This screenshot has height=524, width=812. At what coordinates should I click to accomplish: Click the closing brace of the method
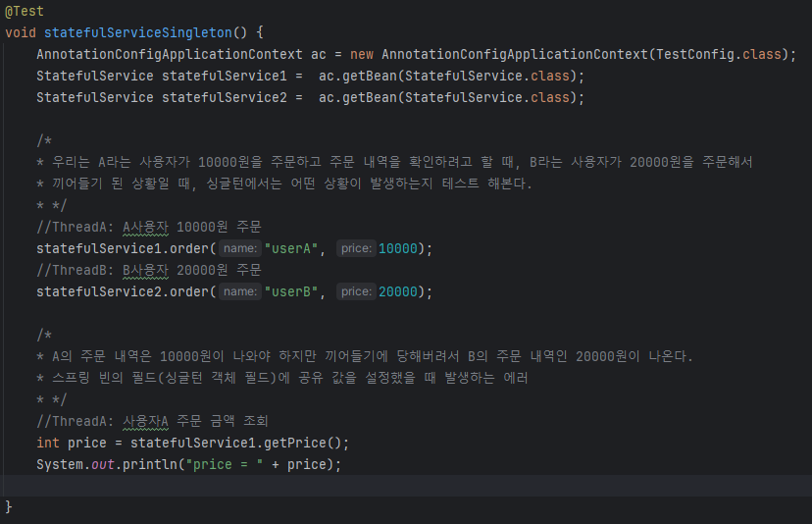pos(8,507)
